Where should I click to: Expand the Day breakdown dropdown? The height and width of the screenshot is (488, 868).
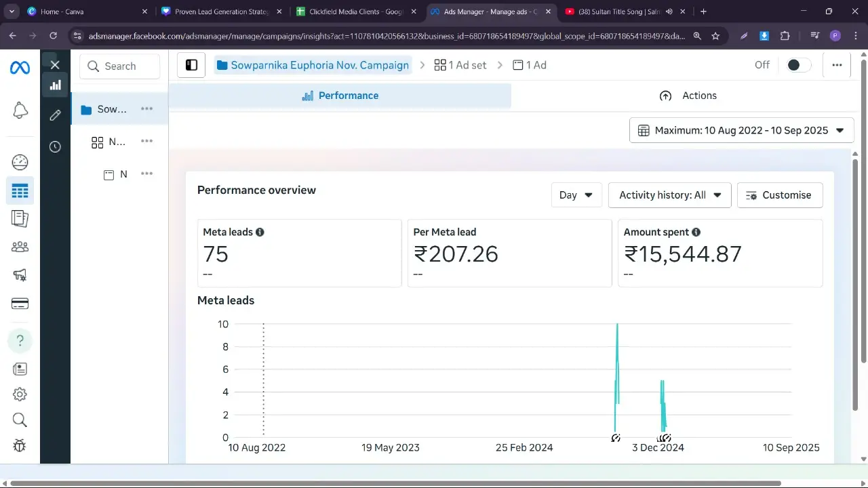pyautogui.click(x=576, y=195)
